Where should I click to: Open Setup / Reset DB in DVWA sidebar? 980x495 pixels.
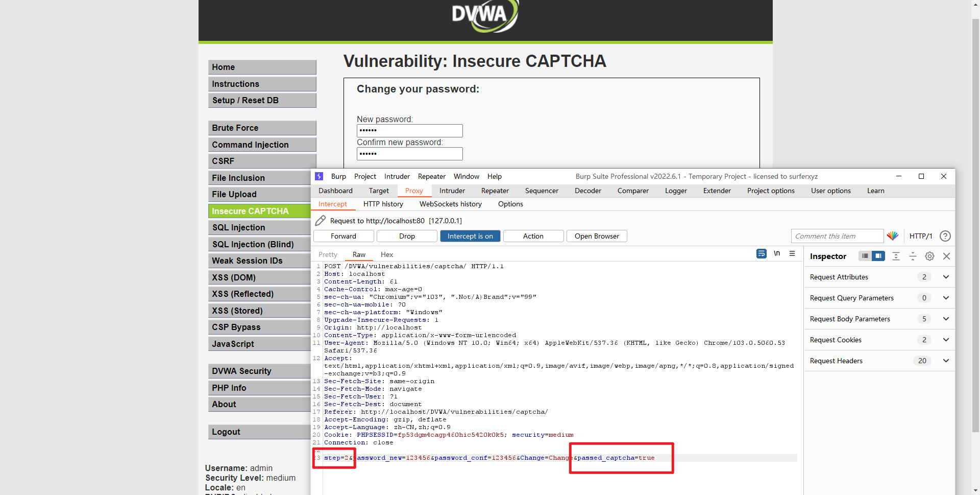point(262,100)
